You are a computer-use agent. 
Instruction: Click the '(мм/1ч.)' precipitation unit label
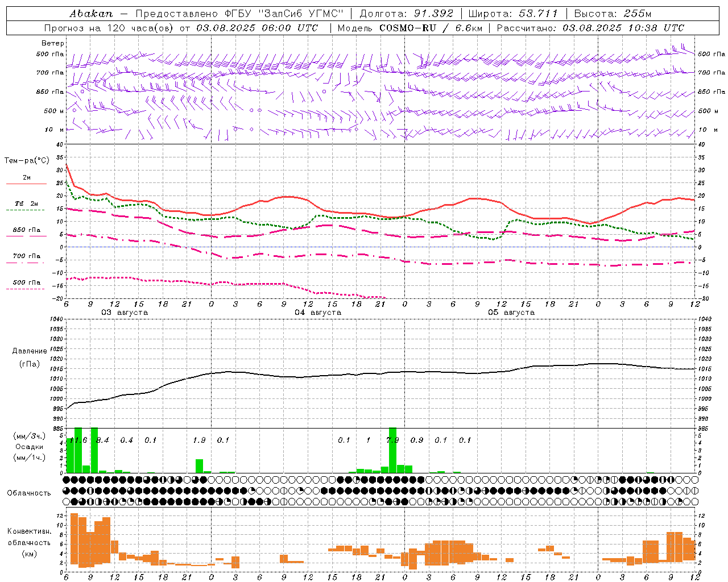pyautogui.click(x=30, y=458)
